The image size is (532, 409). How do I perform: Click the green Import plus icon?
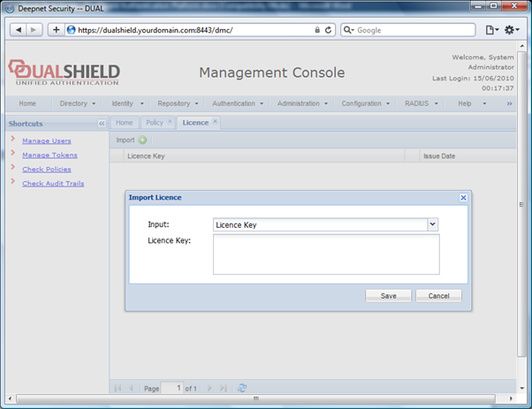pyautogui.click(x=142, y=140)
